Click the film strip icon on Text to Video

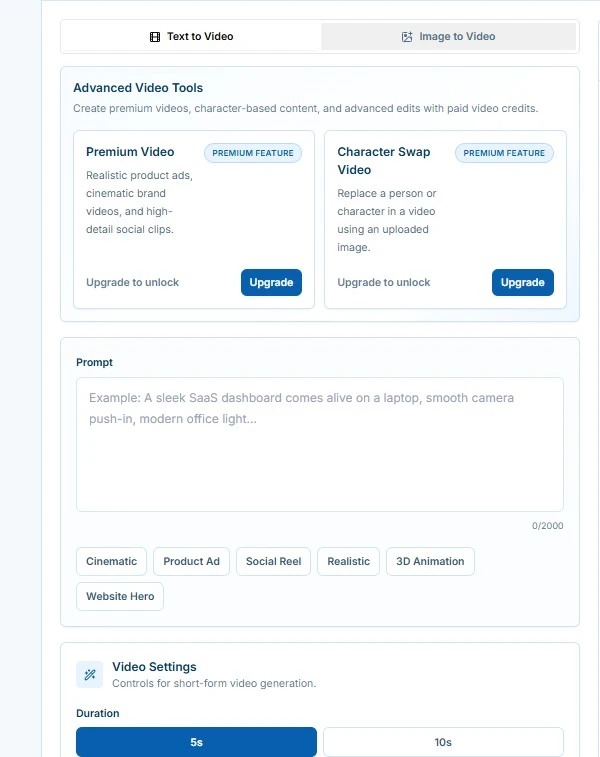click(155, 37)
